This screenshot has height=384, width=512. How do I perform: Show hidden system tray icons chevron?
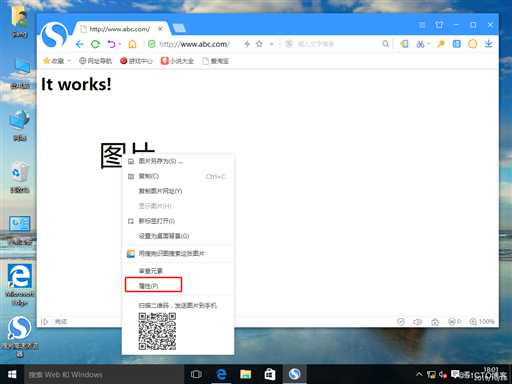419,374
